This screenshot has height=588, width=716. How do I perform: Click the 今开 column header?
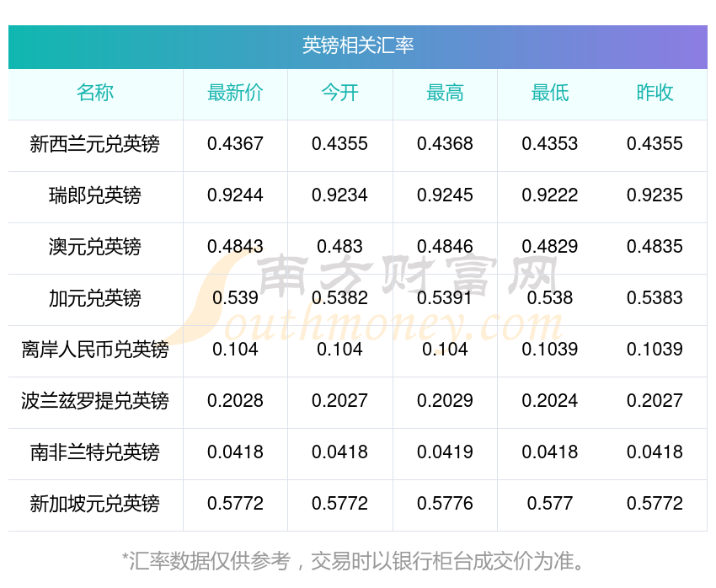339,93
